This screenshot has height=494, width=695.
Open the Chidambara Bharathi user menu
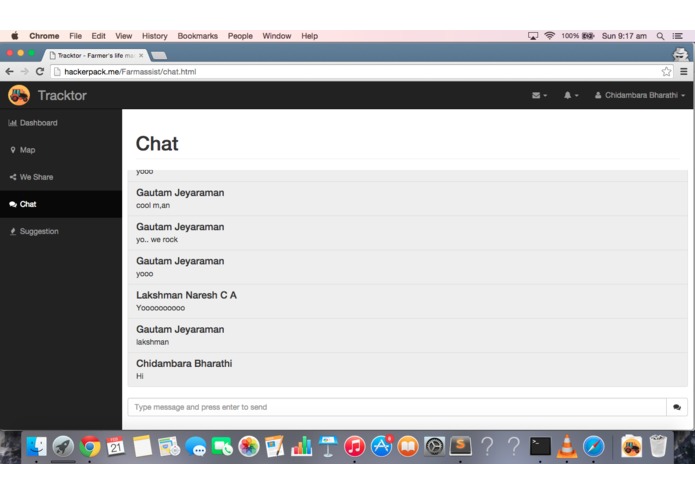coord(640,95)
